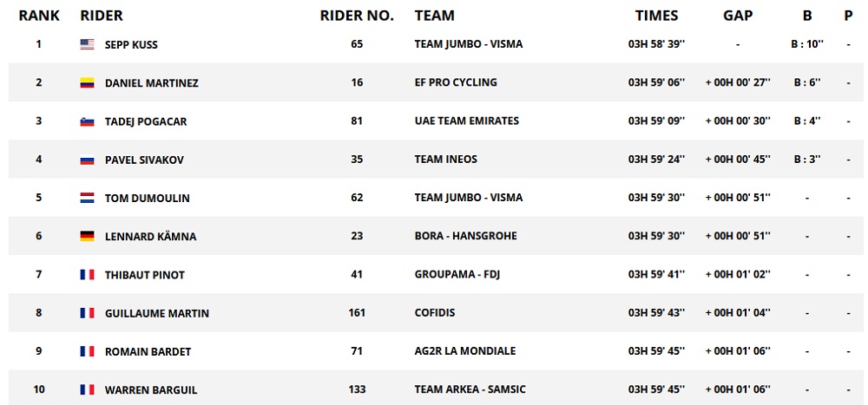Click the Dutch flag beside Tom Dumoulin

pos(87,198)
